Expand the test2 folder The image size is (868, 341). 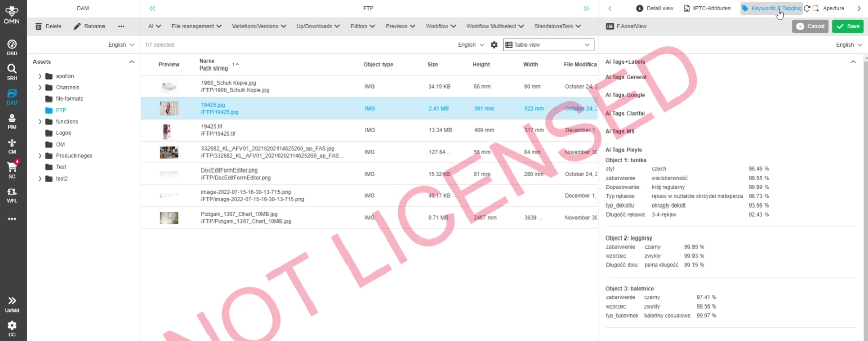point(40,179)
